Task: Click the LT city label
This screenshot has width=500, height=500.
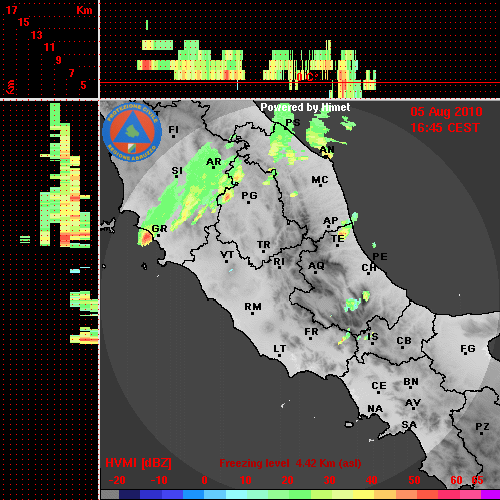Action: (x=279, y=349)
